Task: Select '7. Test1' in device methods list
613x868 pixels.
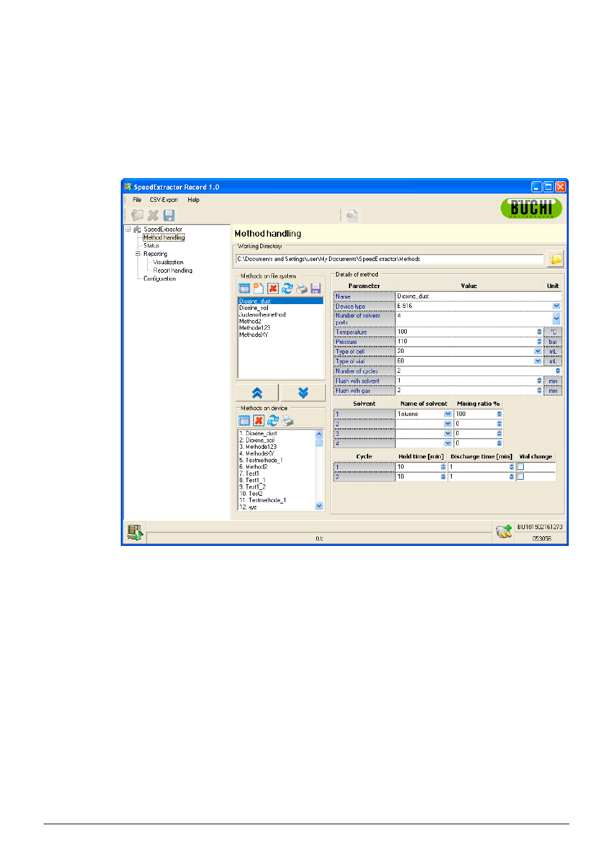Action: pyautogui.click(x=249, y=474)
